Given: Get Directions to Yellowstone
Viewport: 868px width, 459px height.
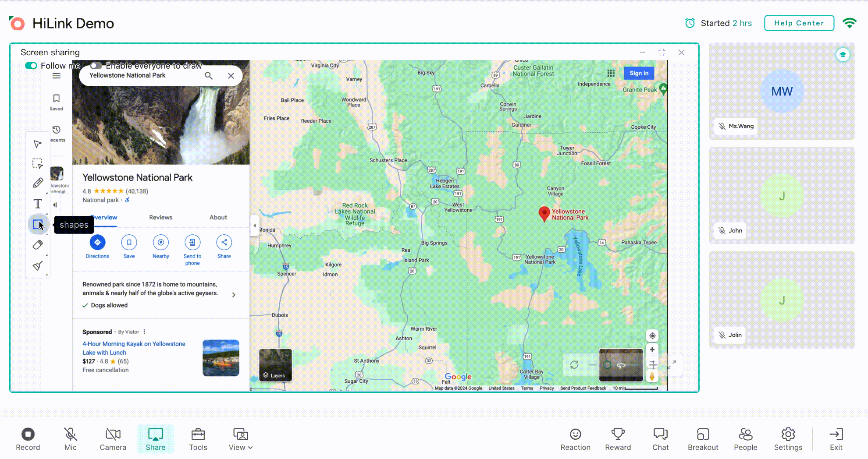Looking at the screenshot, I should click(x=97, y=247).
